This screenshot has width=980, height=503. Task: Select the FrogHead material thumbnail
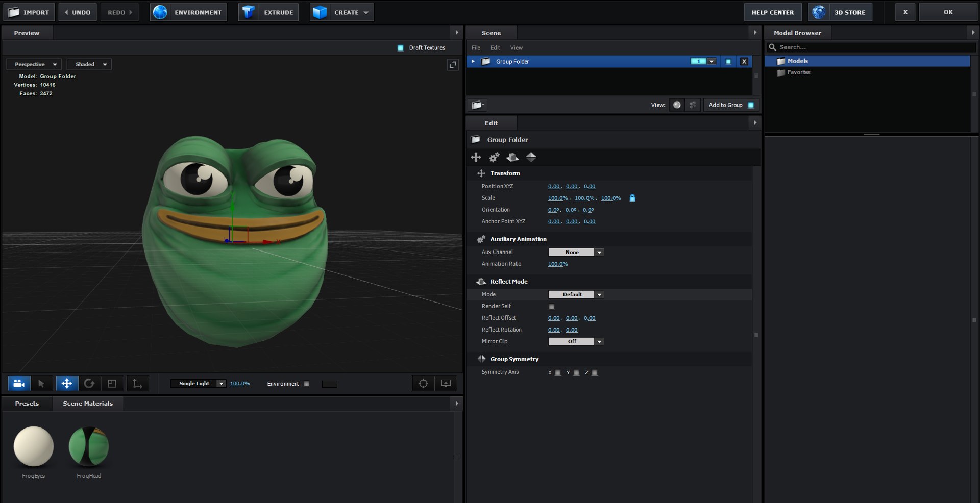pyautogui.click(x=89, y=446)
